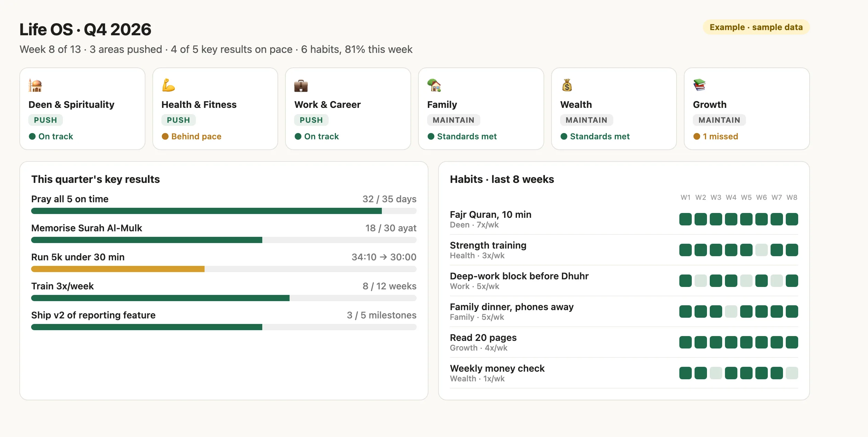Image resolution: width=868 pixels, height=437 pixels.
Task: Click the 'Habits · last 8 weeks' heading
Action: [502, 179]
